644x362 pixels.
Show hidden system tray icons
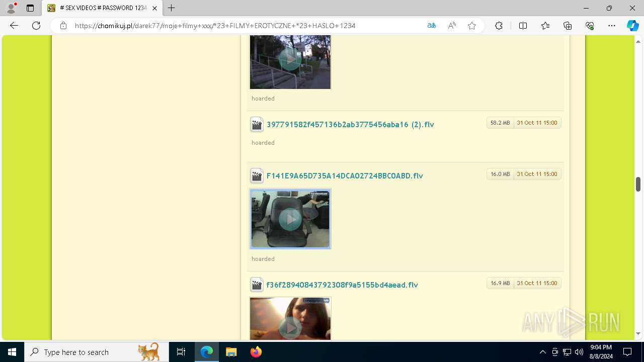click(542, 352)
